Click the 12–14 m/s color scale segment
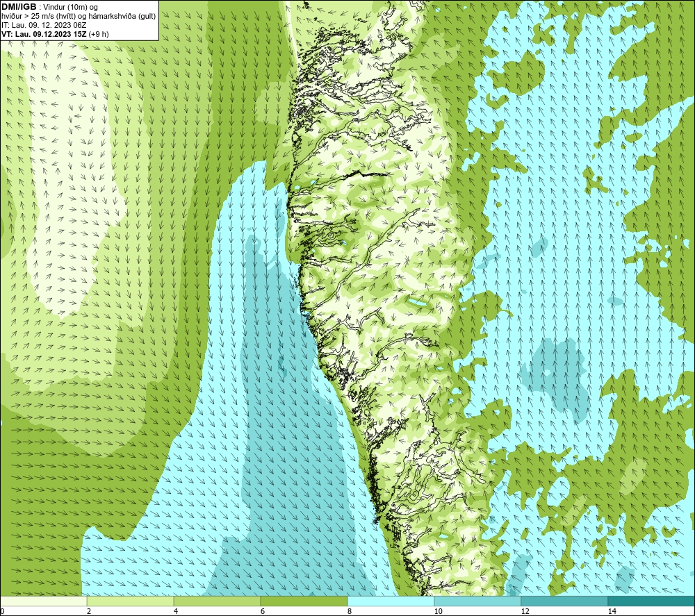 pyautogui.click(x=564, y=601)
